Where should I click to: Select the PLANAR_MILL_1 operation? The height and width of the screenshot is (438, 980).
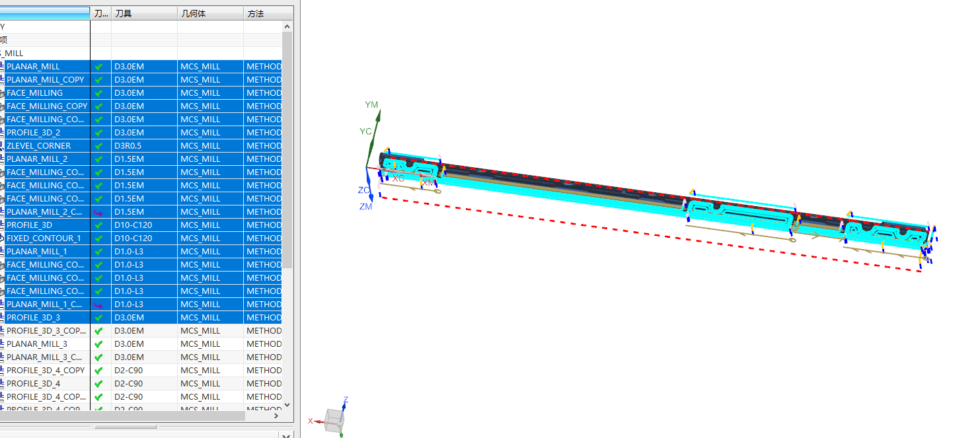click(37, 252)
